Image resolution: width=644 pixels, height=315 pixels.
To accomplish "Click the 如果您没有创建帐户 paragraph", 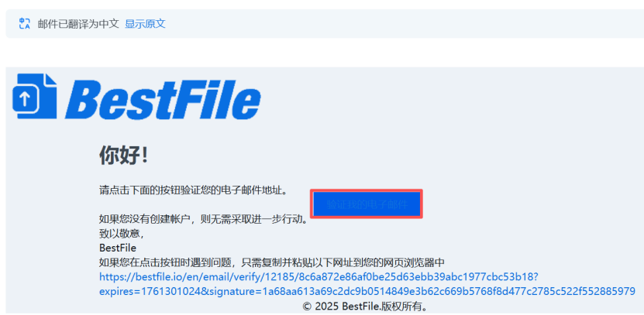I will 203,220.
